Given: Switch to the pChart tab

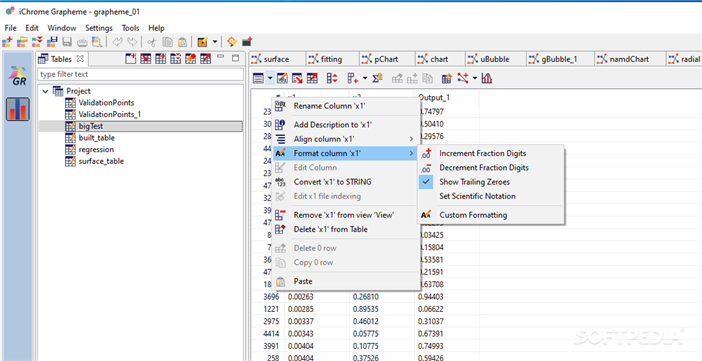Looking at the screenshot, I should coord(386,59).
